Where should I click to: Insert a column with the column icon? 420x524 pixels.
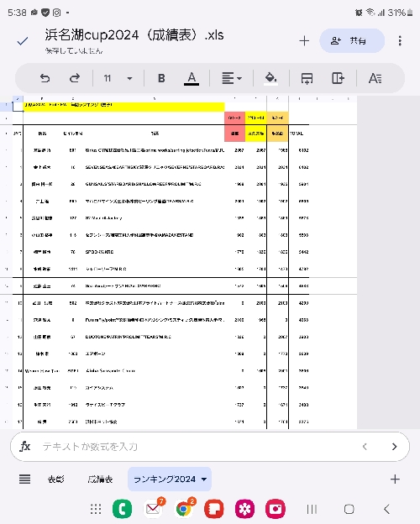click(338, 78)
